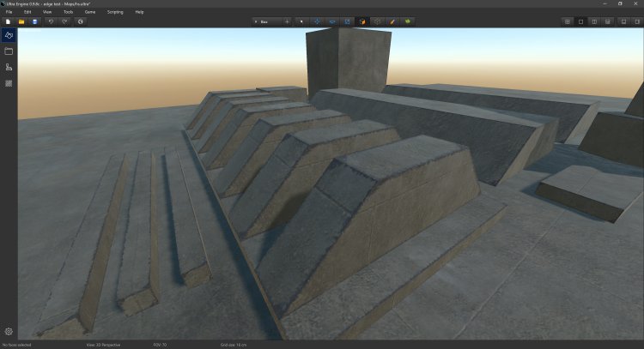Select the orange paint brush tool
This screenshot has width=644, height=349.
392,21
